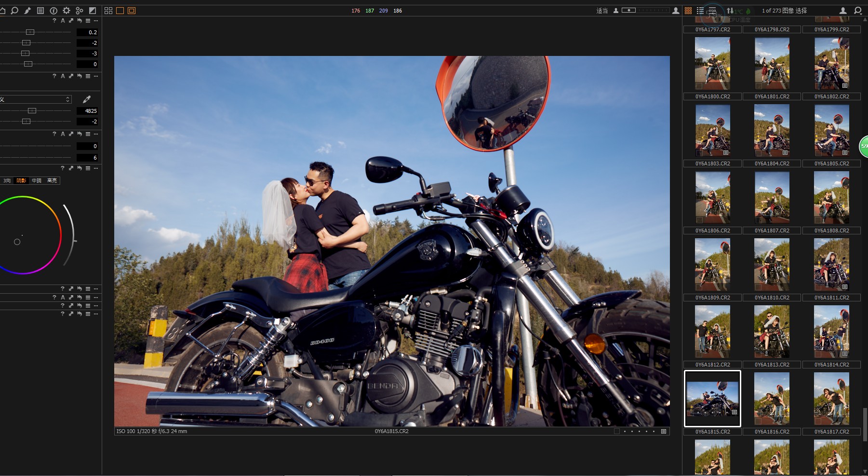Click the value field showing 6

coord(87,158)
